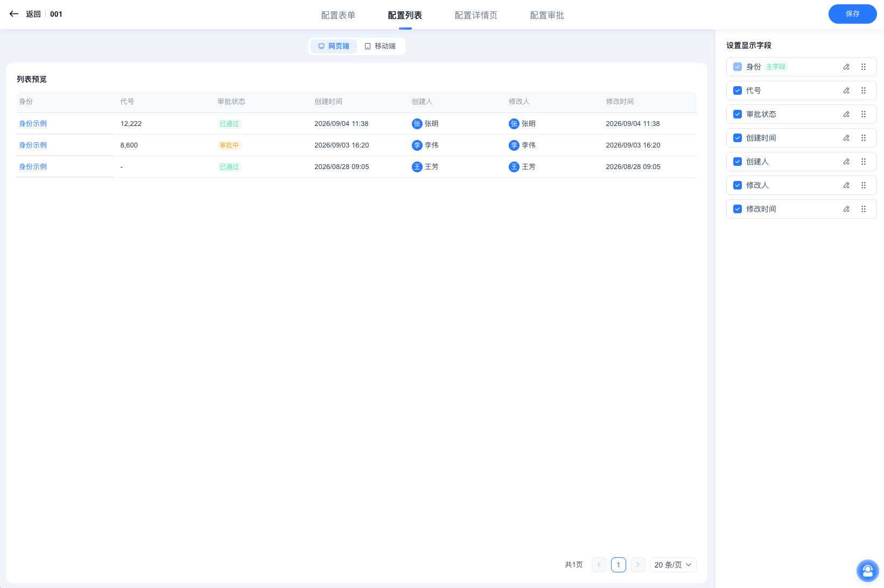
Task: Edit the 身份 field with pencil icon
Action: point(846,67)
